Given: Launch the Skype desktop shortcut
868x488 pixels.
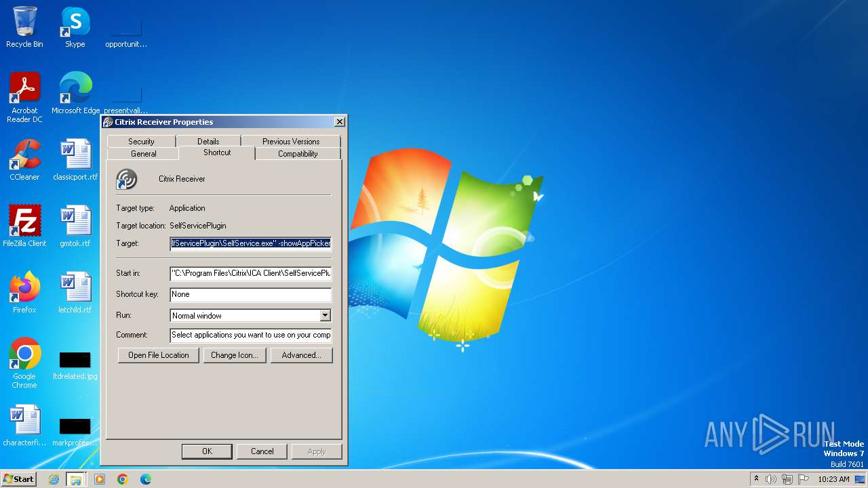Looking at the screenshot, I should coord(75,27).
